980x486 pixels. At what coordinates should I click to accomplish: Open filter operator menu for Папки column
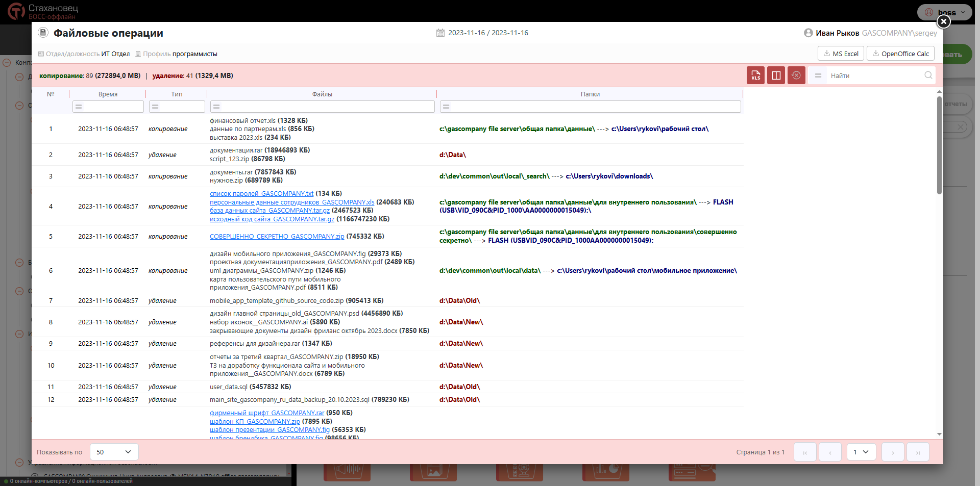click(x=446, y=107)
